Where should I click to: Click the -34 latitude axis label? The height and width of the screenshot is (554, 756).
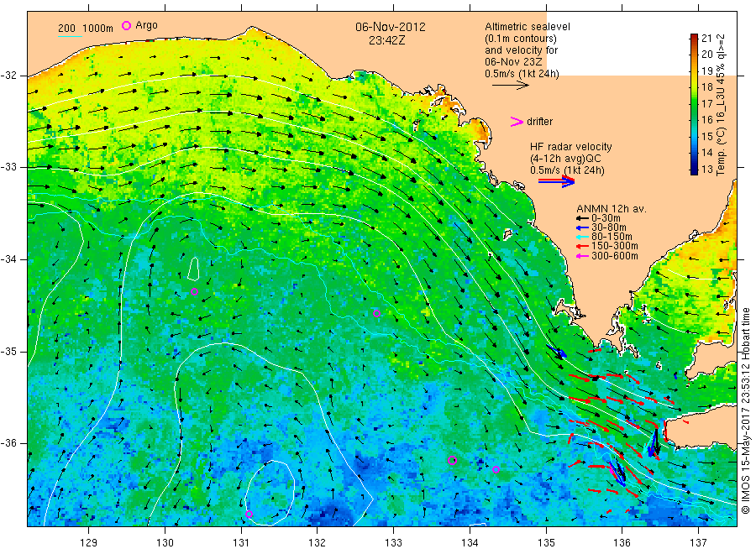(x=8, y=259)
